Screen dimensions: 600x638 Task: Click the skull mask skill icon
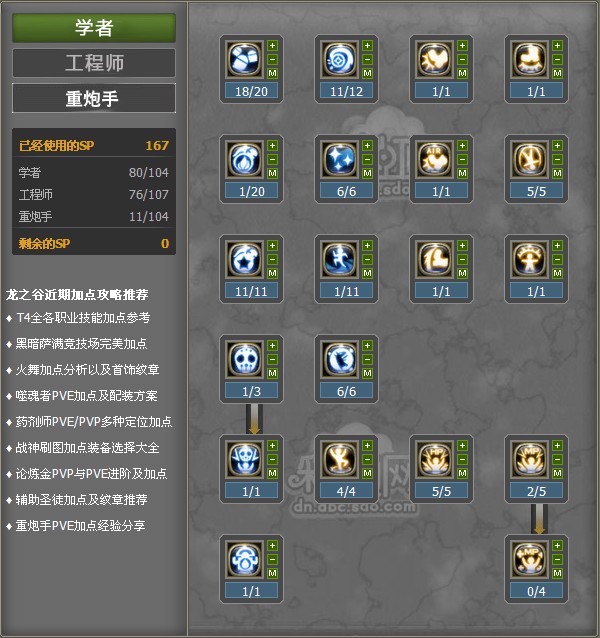click(244, 359)
